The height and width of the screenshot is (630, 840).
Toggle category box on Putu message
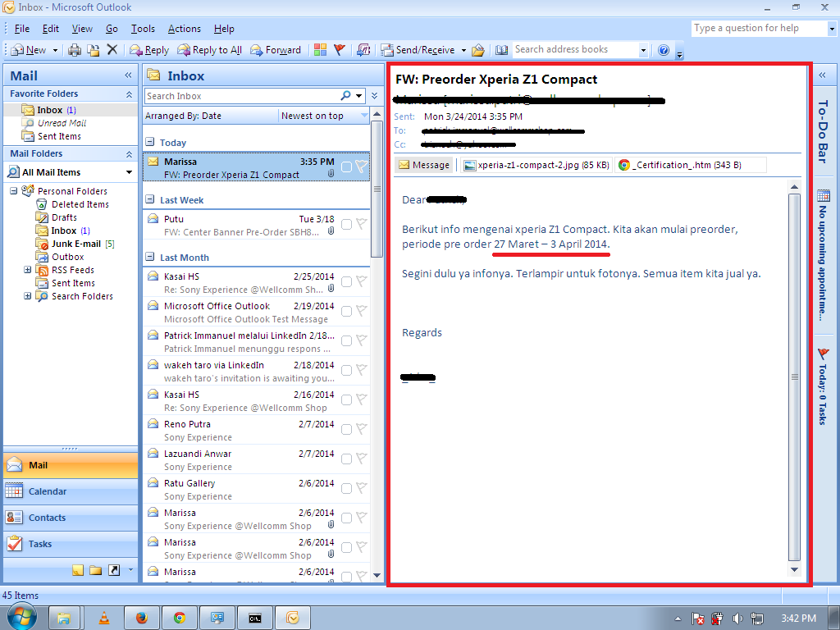click(x=347, y=225)
